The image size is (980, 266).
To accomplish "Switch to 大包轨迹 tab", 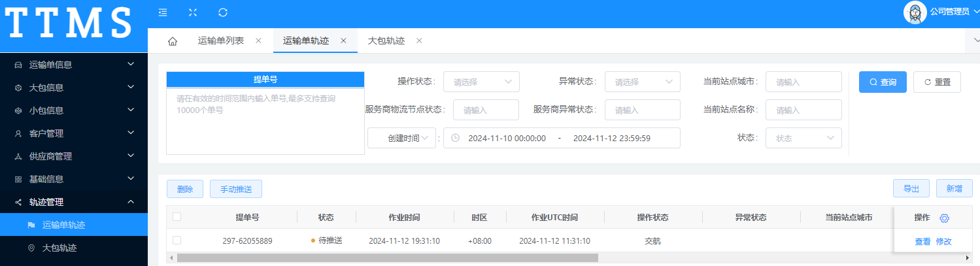I will pyautogui.click(x=386, y=41).
